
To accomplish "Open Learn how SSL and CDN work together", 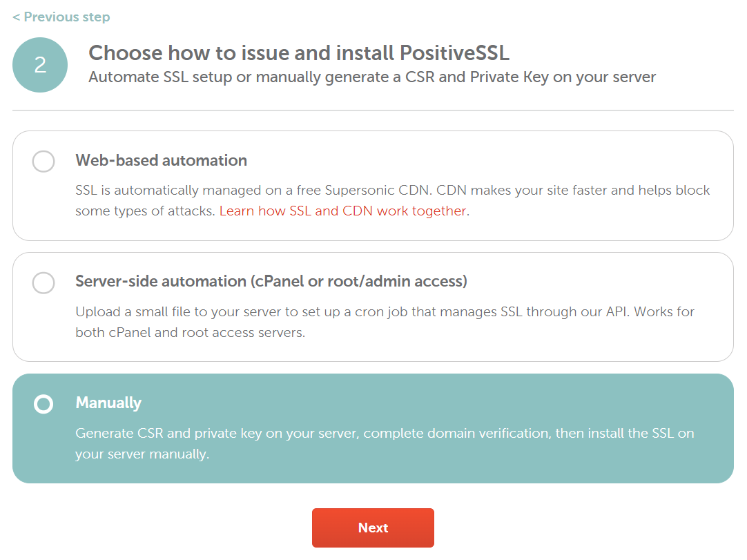I will pos(342,211).
